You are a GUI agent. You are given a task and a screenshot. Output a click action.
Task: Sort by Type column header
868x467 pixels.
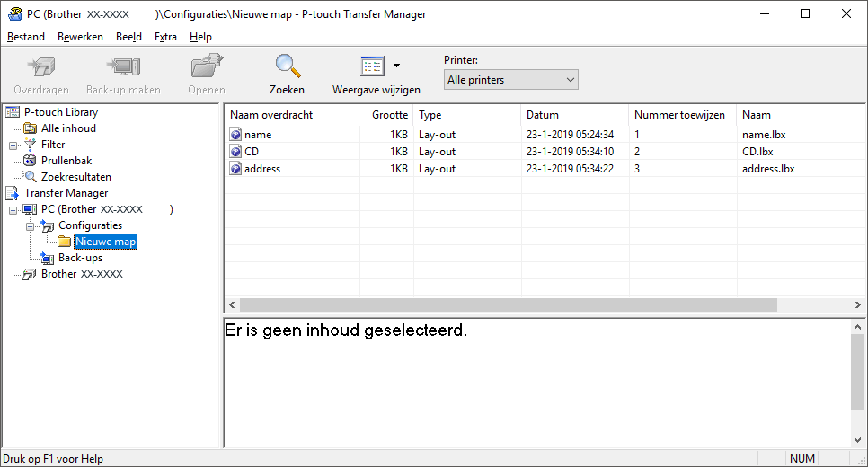coord(467,115)
